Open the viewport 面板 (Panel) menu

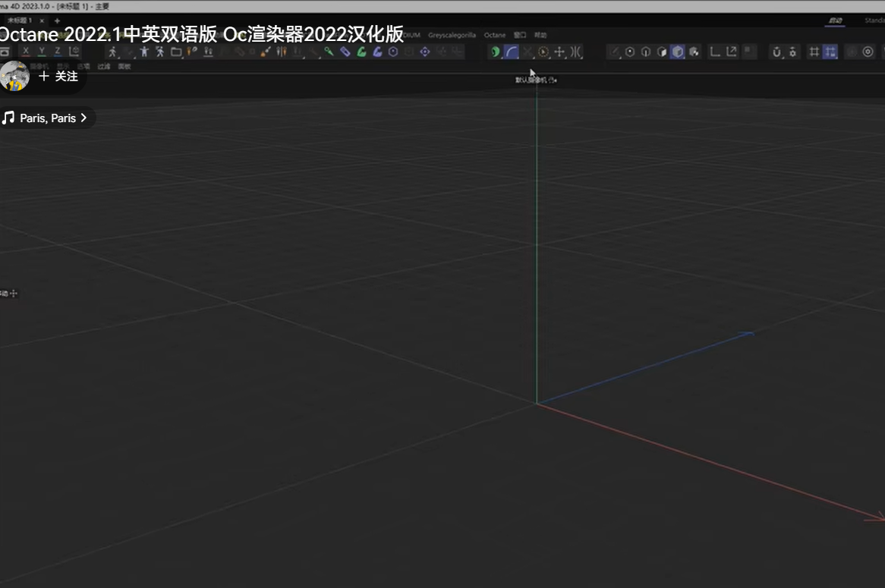tap(124, 67)
